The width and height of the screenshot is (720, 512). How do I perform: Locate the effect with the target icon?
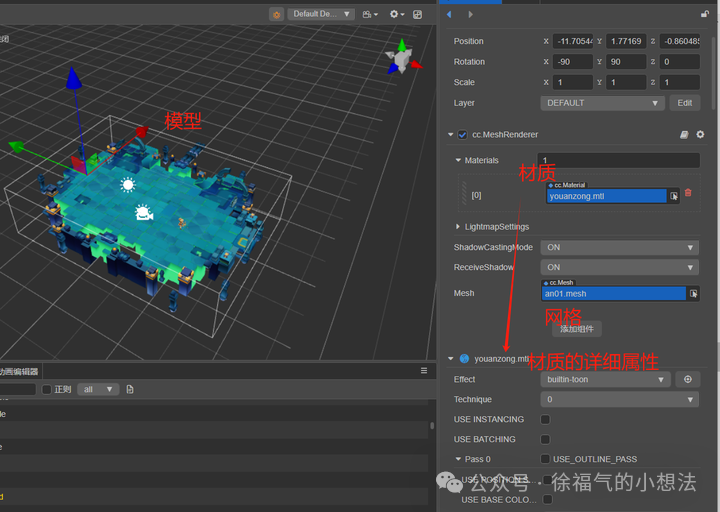(x=687, y=379)
